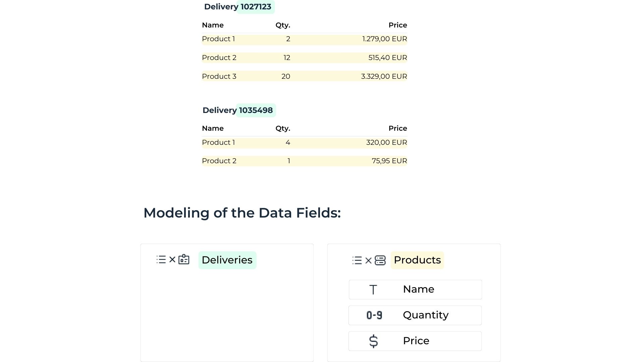Click the database icon in Products panel

pos(379,260)
